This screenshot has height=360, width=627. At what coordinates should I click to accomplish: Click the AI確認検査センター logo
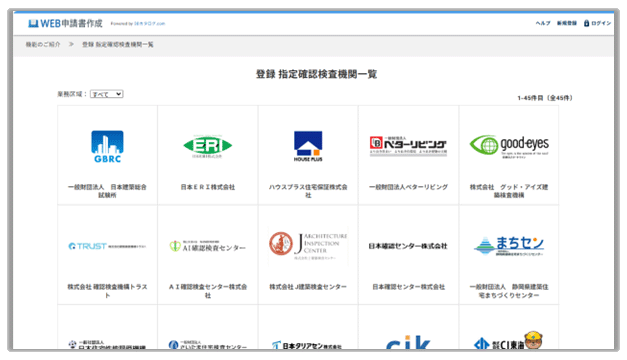[x=208, y=246]
